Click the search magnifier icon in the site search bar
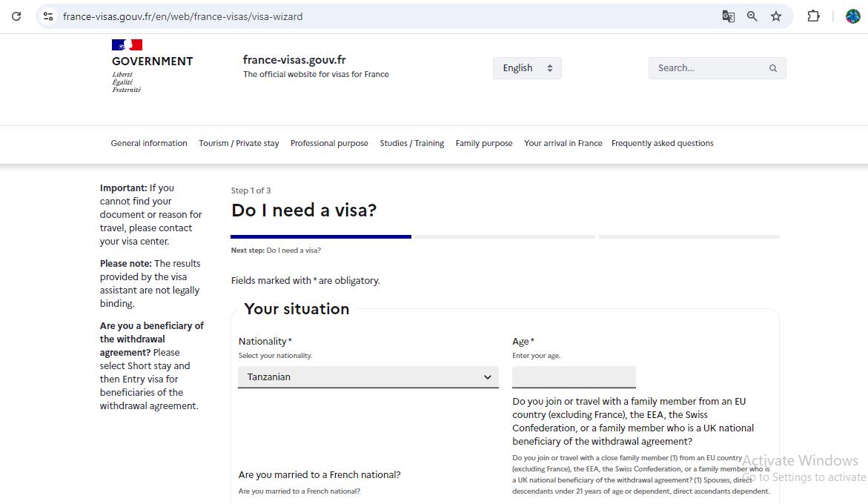Screen dimensions: 868x504 pyautogui.click(x=772, y=67)
